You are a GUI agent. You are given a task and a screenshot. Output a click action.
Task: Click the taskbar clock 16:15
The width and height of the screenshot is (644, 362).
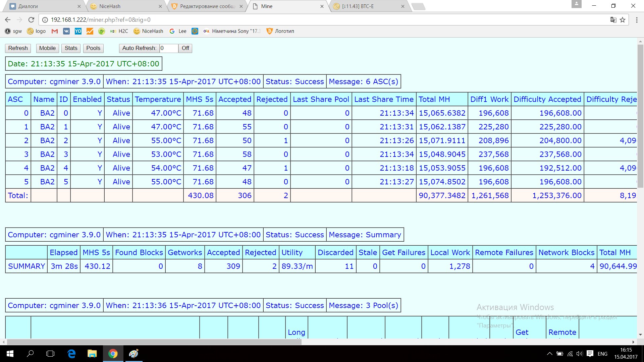pos(626,350)
